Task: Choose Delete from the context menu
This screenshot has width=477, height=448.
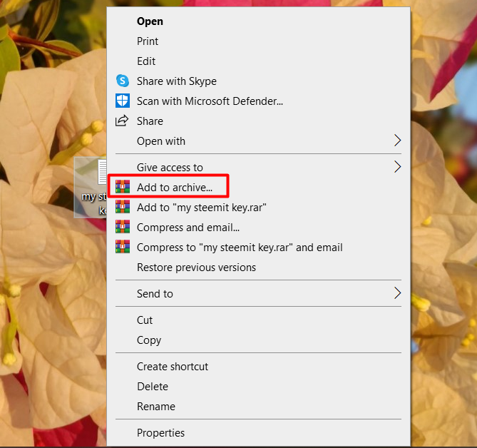Action: click(258, 386)
